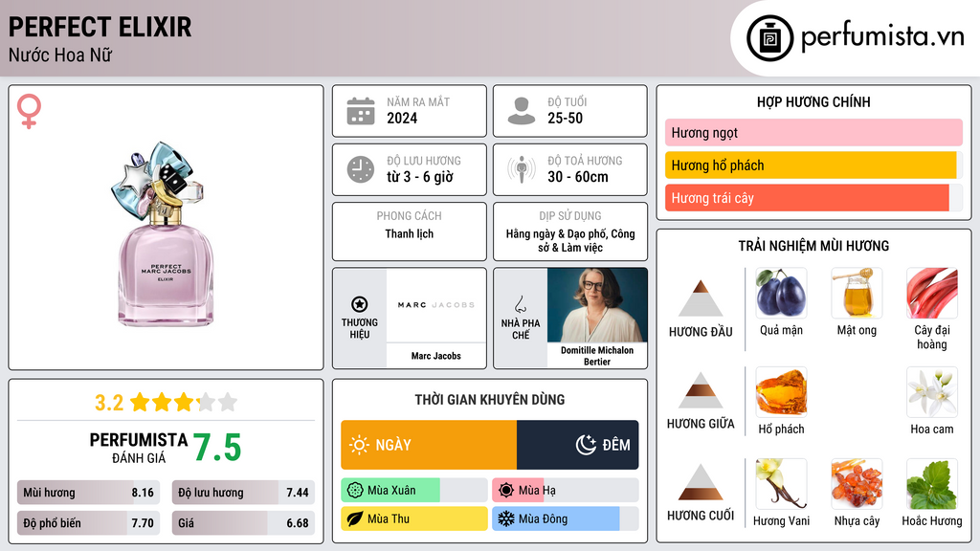Click the THỜI GIAN KHUYÊN DÙNG heading

pos(490,400)
